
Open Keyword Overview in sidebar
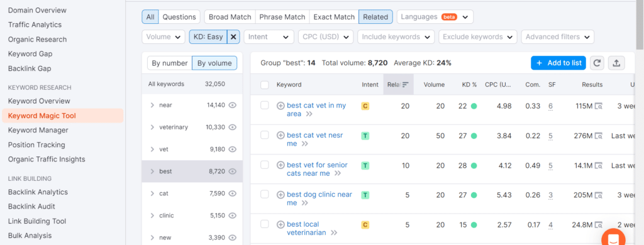[39, 101]
